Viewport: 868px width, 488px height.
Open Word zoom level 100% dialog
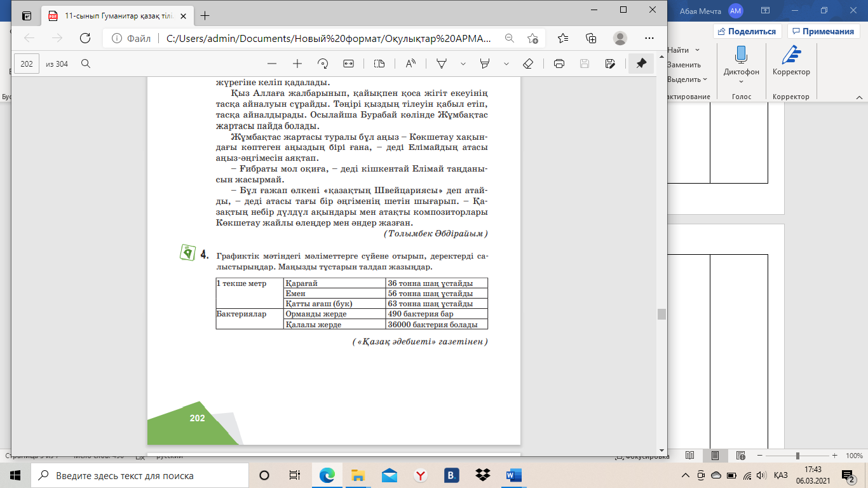(854, 456)
